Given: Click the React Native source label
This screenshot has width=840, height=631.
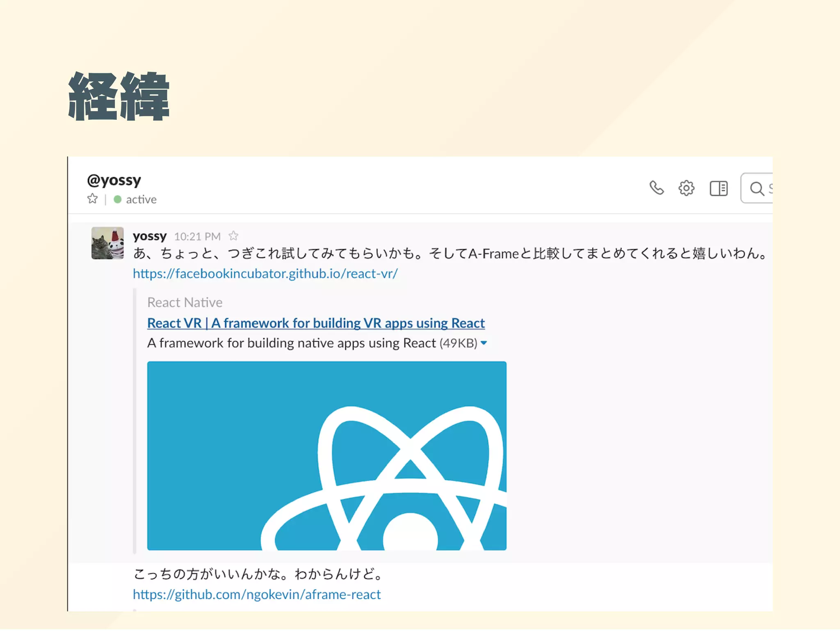Looking at the screenshot, I should pyautogui.click(x=185, y=302).
